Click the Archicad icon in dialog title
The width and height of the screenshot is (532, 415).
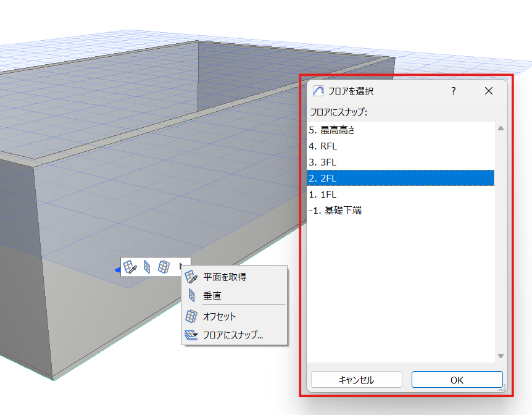coord(318,91)
